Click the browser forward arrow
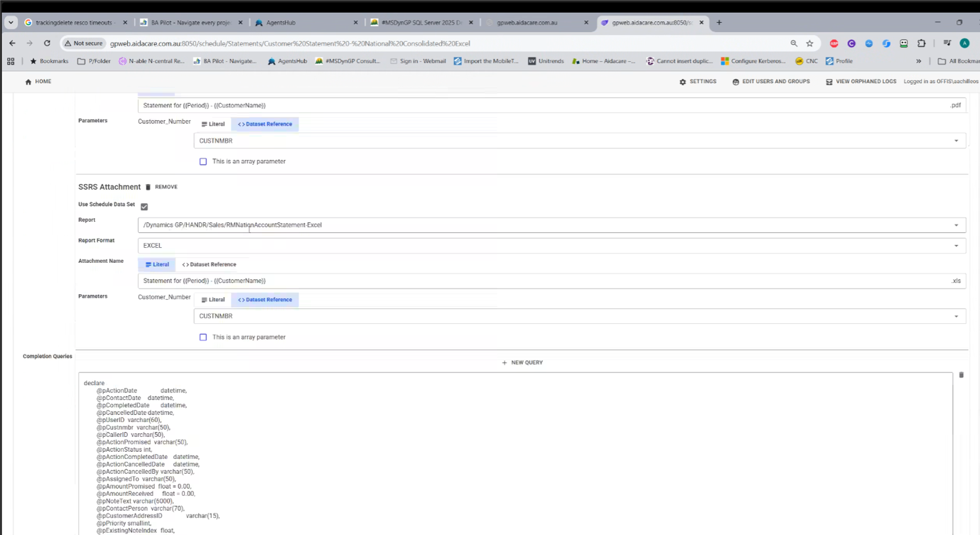Viewport: 980px width, 535px height. 29,43
